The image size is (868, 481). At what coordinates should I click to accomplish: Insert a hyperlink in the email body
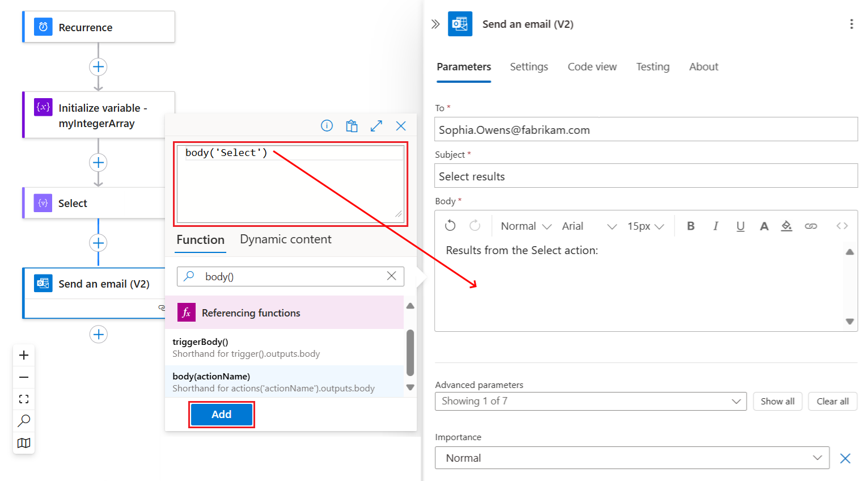point(811,226)
